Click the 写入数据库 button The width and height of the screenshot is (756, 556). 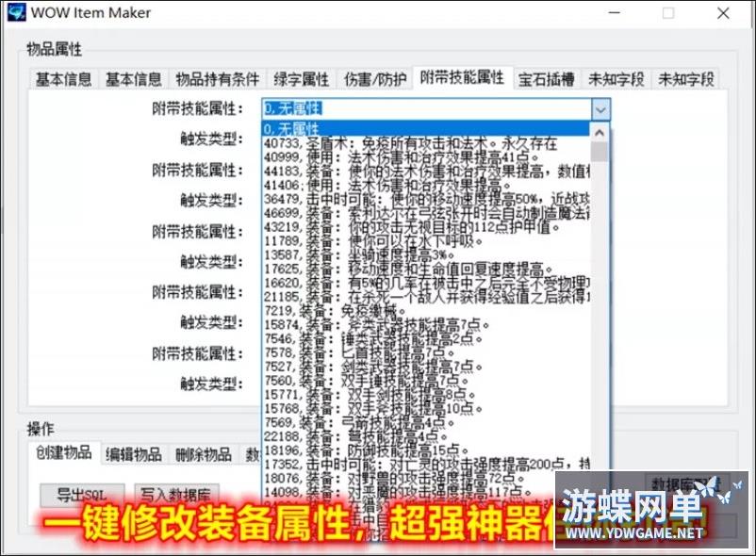pos(177,493)
